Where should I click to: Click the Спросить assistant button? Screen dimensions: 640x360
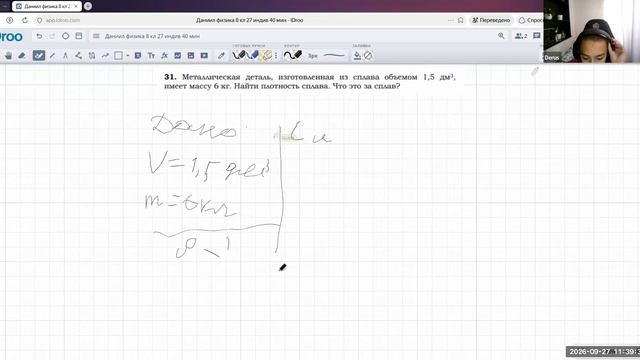click(x=530, y=20)
